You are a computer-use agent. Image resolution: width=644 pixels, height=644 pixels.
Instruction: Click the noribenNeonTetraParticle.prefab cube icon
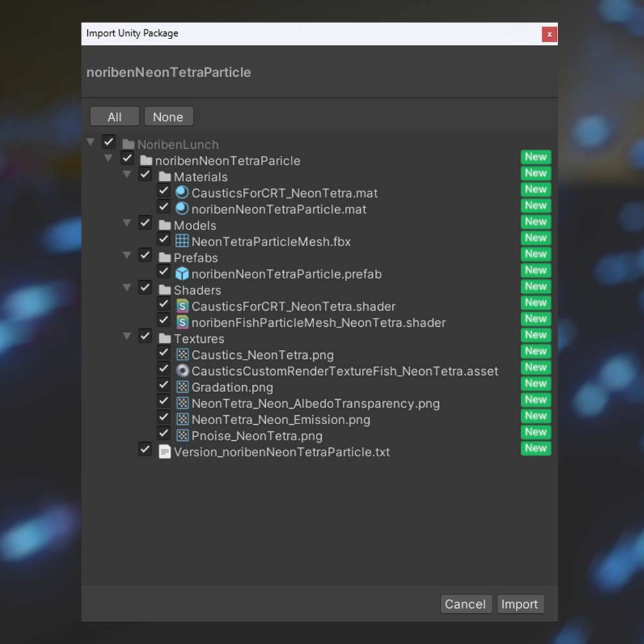click(182, 274)
